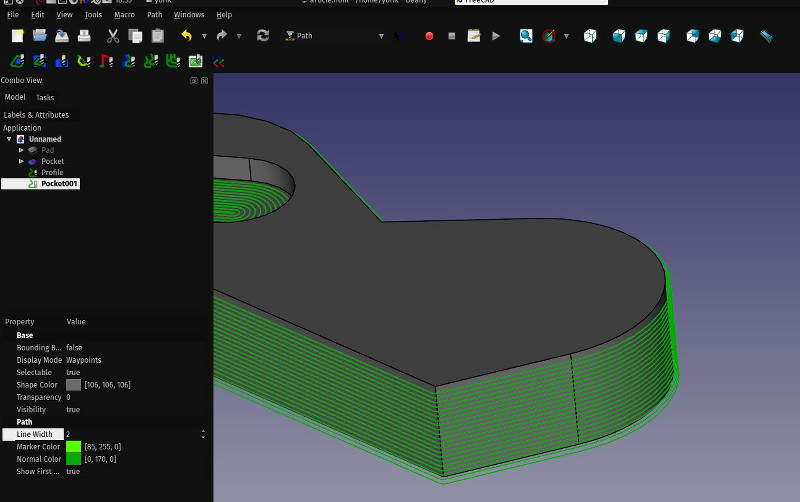Execute the macro with the play triangle
This screenshot has height=502, width=800.
click(496, 36)
